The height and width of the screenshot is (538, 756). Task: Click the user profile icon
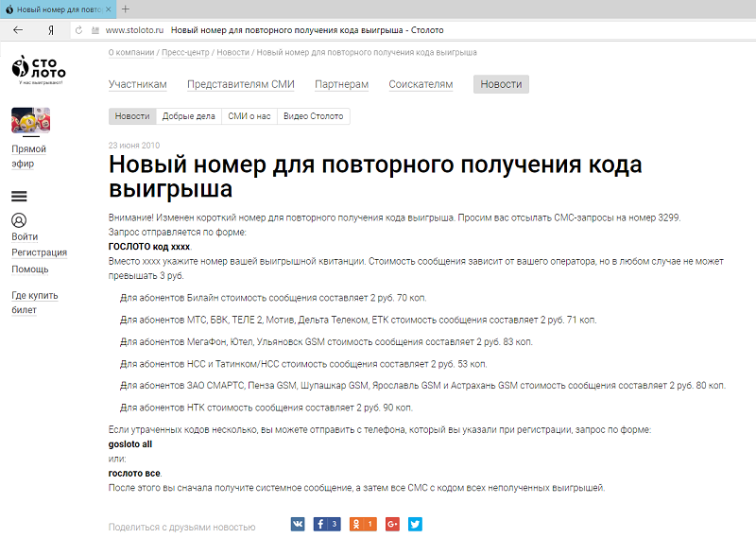coord(19,220)
